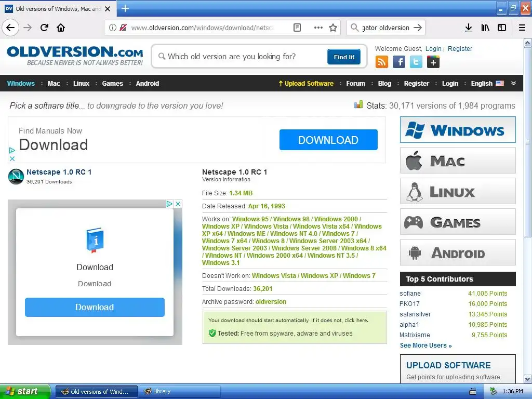Expand the navigation bar double chevron
The image size is (532, 399).
click(x=513, y=83)
